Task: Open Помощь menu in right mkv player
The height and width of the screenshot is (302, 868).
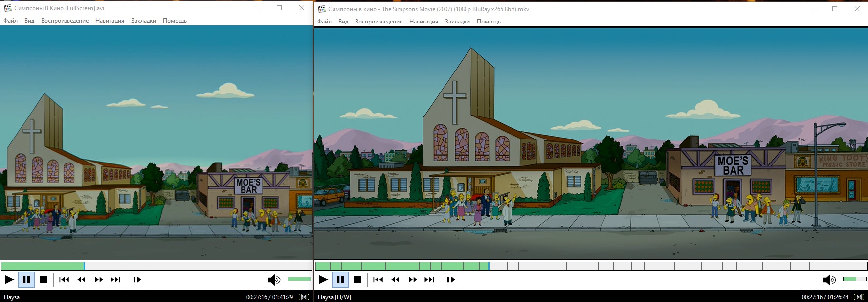Action: (x=489, y=22)
